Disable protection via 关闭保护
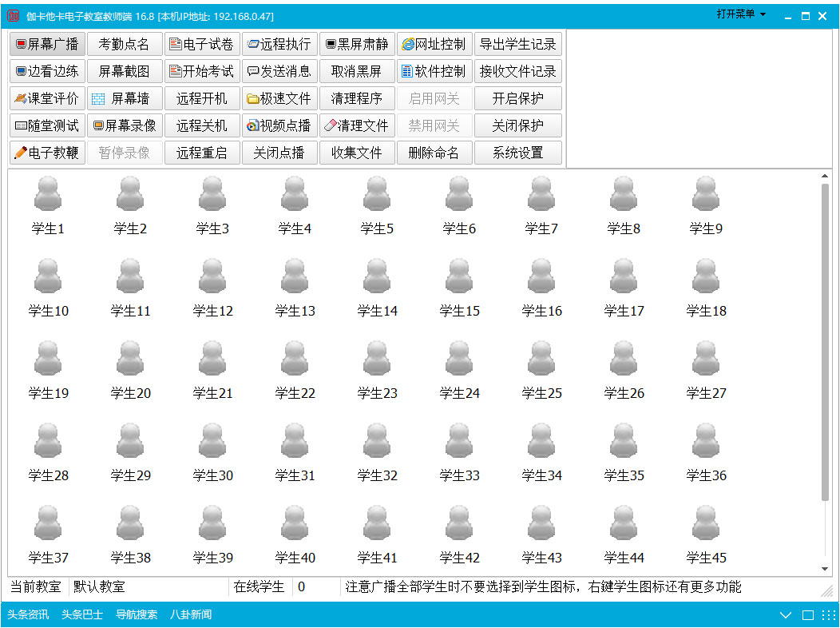Viewport: 840px width, 628px height. (x=517, y=125)
